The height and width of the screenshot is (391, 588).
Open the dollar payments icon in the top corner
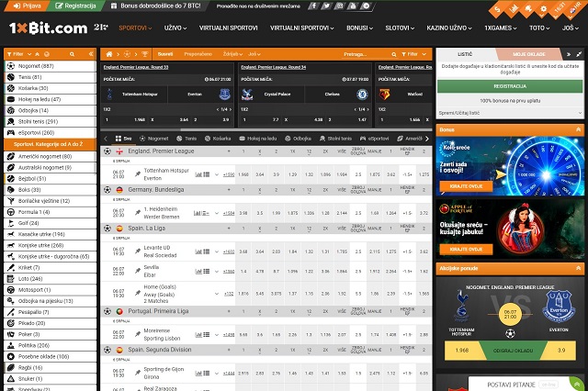497,10
